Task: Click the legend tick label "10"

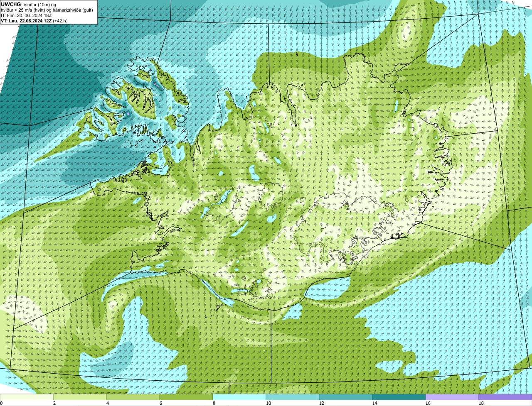Action: 268,403
